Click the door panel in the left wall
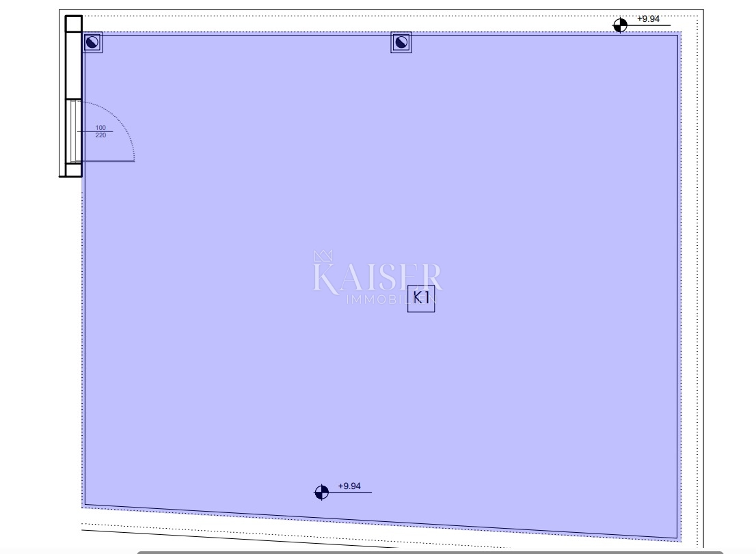 click(72, 130)
